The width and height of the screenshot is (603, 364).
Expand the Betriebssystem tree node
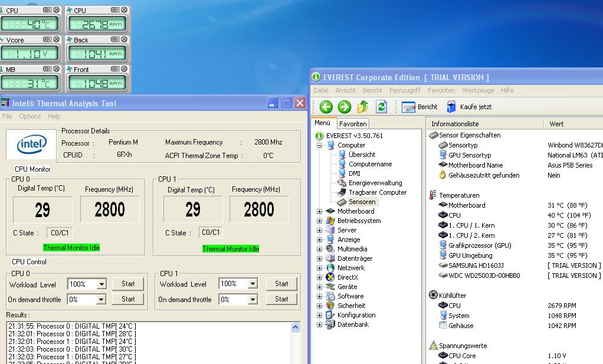coord(319,221)
